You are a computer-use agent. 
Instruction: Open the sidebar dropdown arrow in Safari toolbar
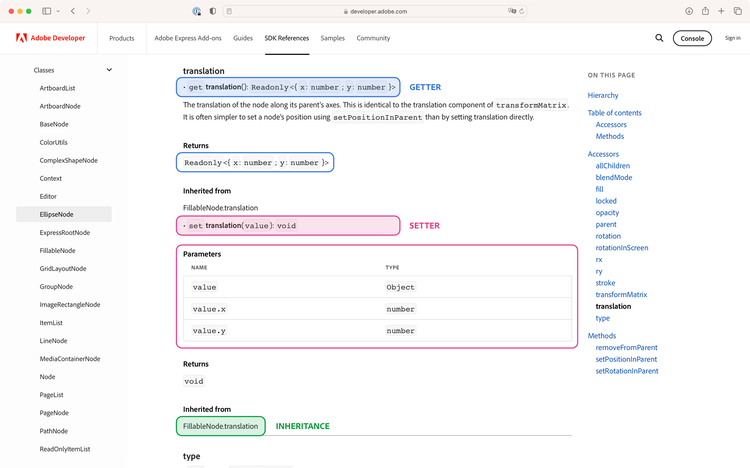[59, 11]
